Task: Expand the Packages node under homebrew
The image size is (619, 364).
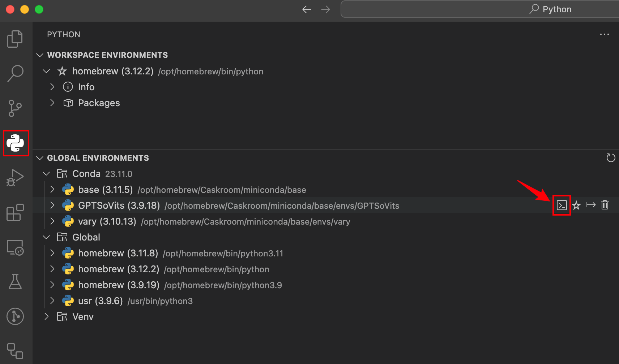Action: (52, 103)
